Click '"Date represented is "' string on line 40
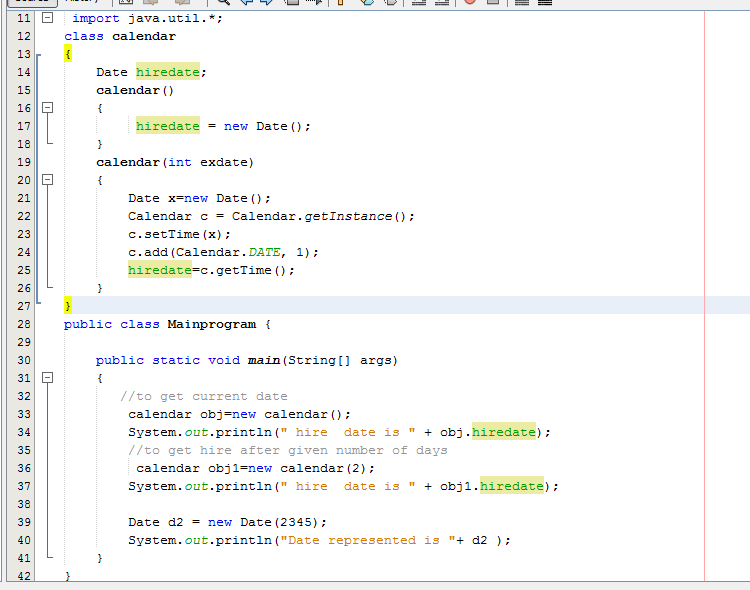 point(367,540)
